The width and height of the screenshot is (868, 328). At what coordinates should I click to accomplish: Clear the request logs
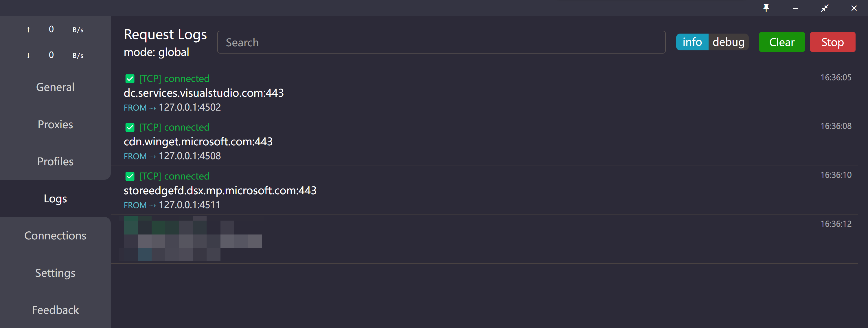point(782,42)
